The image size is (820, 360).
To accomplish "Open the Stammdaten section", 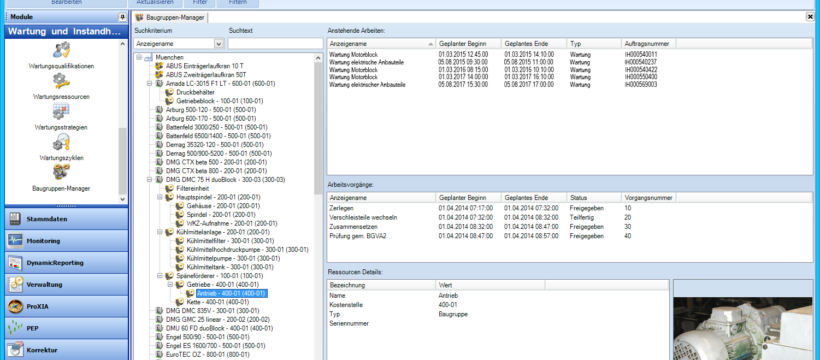I will pyautogui.click(x=66, y=219).
